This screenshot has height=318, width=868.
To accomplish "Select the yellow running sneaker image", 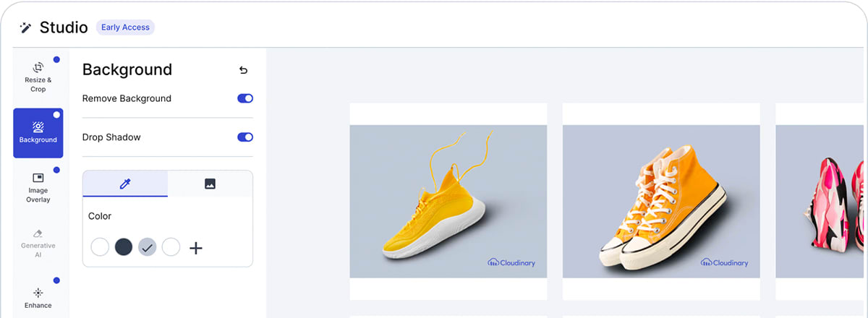I will [448, 202].
